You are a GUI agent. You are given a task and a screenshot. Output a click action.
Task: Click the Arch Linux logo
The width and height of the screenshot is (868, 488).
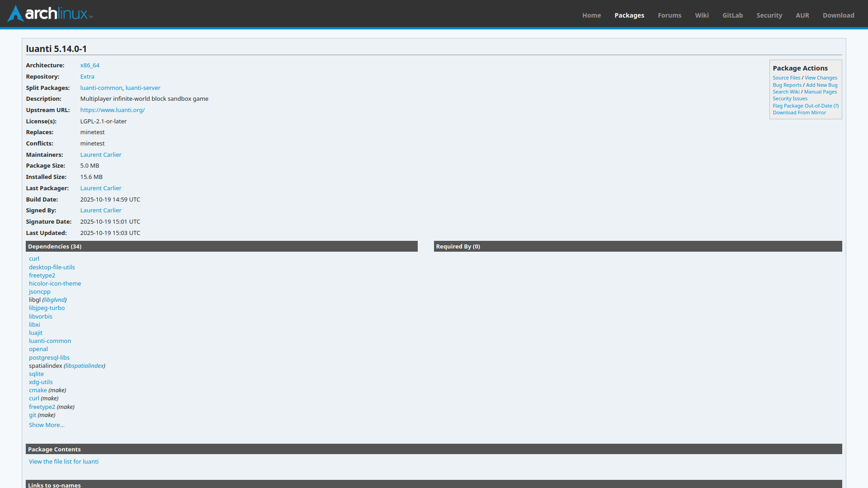[50, 14]
